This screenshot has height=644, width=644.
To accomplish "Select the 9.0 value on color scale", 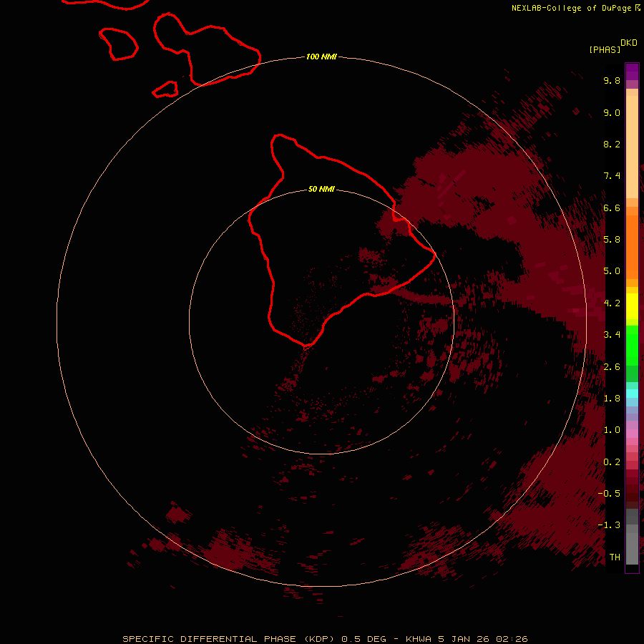I will [x=612, y=112].
